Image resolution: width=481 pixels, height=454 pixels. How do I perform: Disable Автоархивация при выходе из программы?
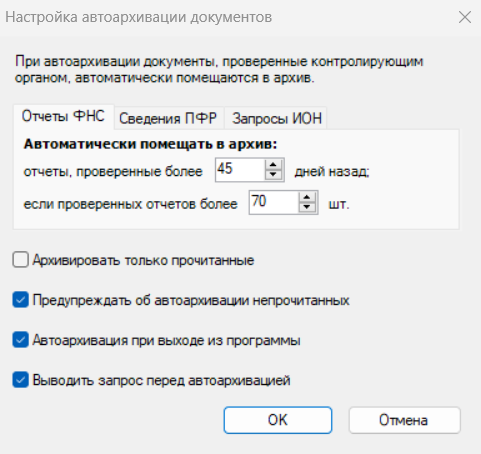point(21,340)
